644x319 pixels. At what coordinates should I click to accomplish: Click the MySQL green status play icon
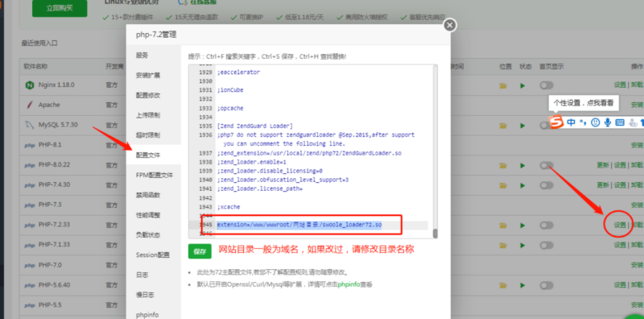pos(522,126)
